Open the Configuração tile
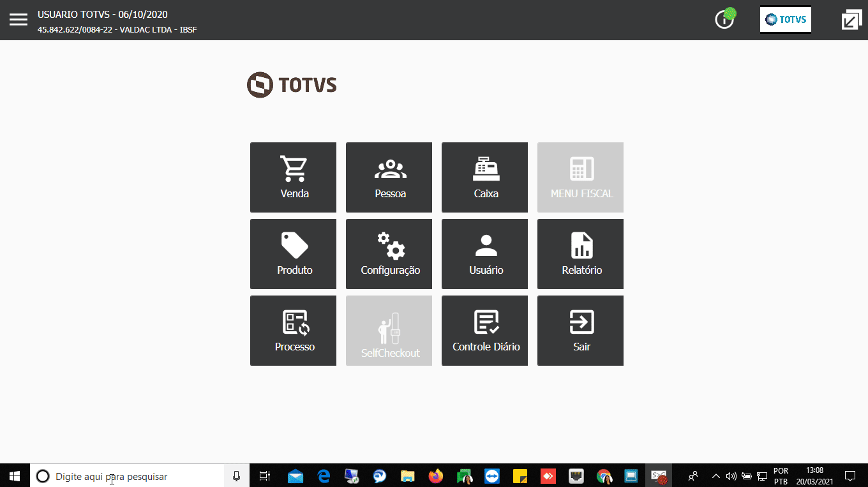Image resolution: width=868 pixels, height=487 pixels. (x=389, y=254)
